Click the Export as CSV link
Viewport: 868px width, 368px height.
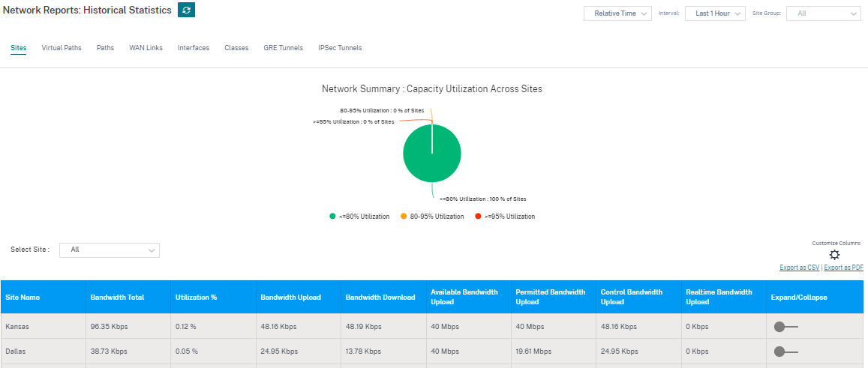pyautogui.click(x=800, y=268)
